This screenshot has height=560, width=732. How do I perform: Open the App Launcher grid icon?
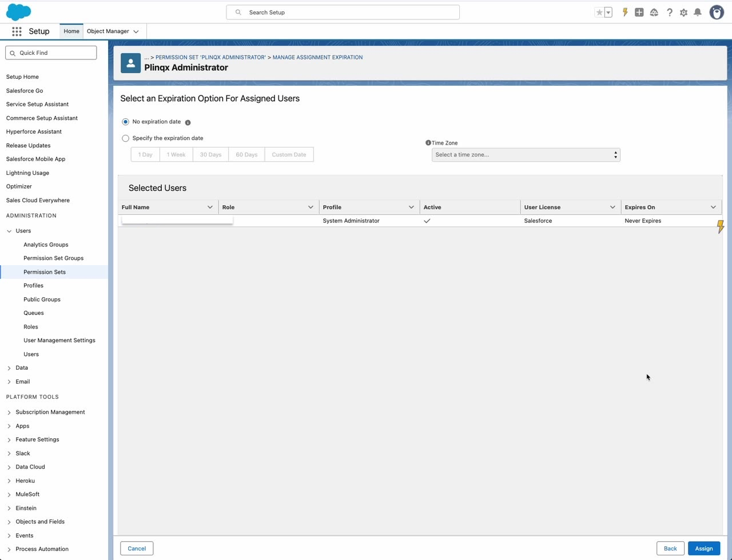pyautogui.click(x=17, y=31)
